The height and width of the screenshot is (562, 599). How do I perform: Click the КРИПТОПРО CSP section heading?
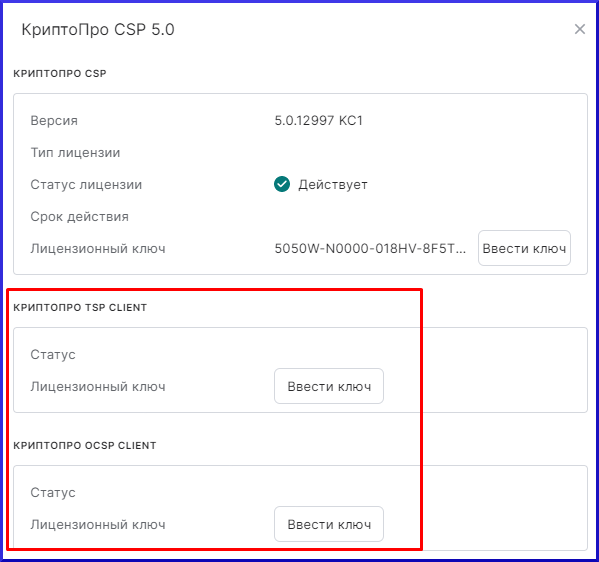point(60,73)
